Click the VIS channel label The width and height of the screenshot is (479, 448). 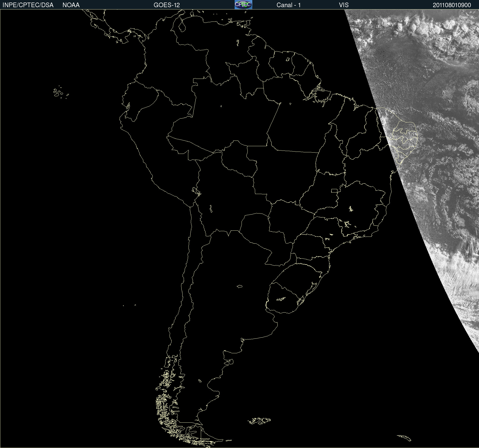344,5
